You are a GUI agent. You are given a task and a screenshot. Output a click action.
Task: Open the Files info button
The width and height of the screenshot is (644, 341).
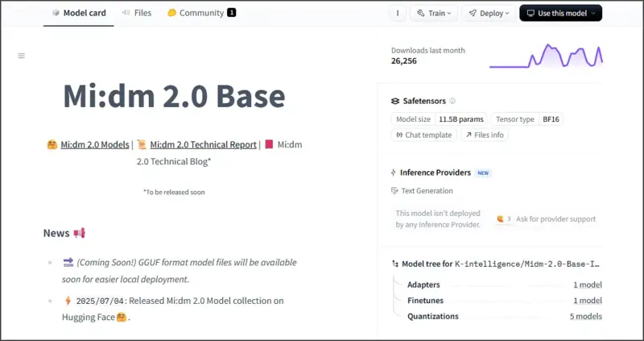pos(485,135)
